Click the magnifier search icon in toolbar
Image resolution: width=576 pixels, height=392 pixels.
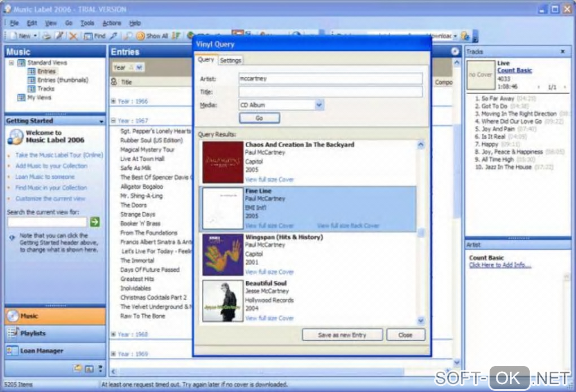128,36
